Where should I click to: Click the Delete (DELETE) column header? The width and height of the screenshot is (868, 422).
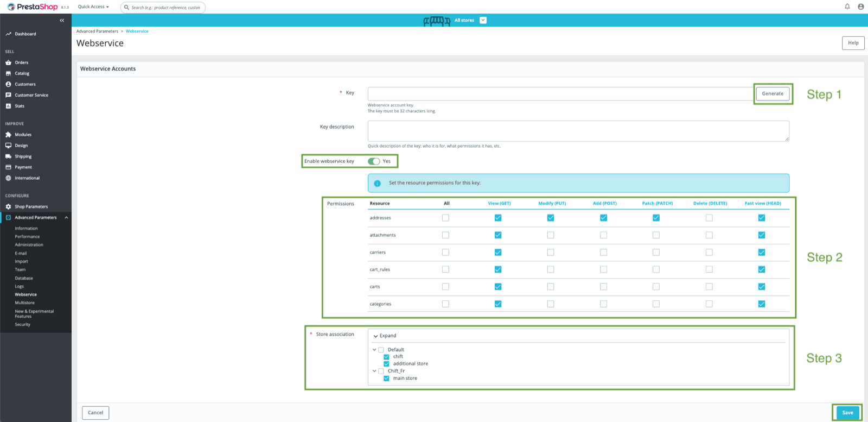pyautogui.click(x=710, y=204)
